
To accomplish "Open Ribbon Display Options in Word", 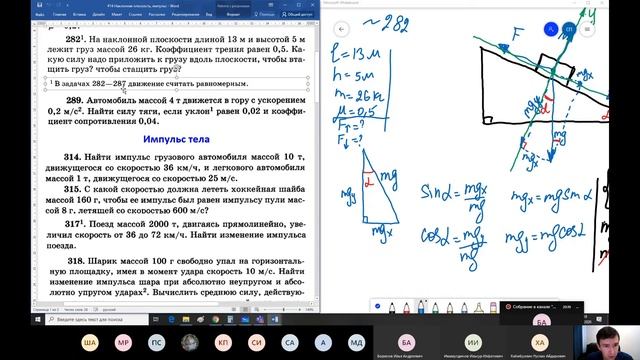I will point(271,5).
